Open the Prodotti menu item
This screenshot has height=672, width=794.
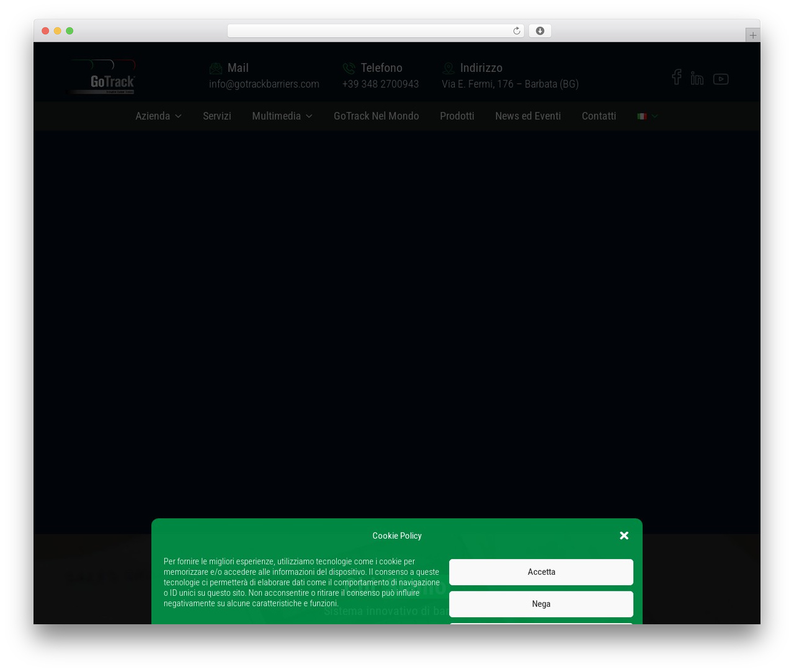click(x=457, y=116)
